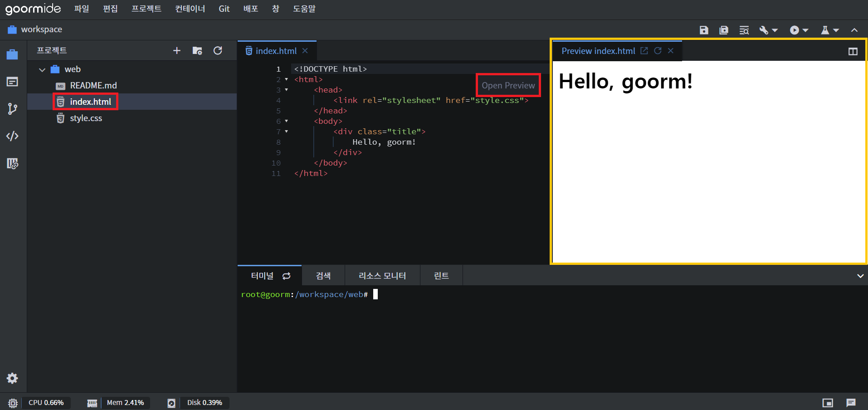Click the Open Preview button
This screenshot has height=410, width=868.
coord(508,85)
